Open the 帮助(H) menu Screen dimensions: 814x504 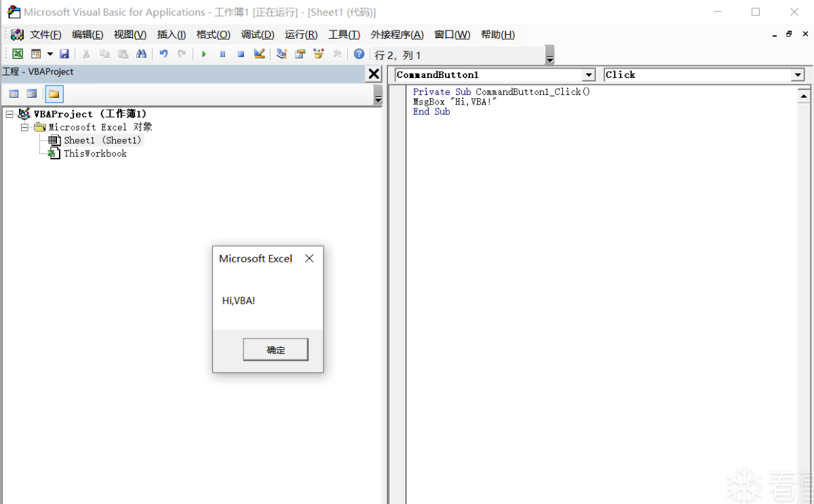(x=497, y=35)
